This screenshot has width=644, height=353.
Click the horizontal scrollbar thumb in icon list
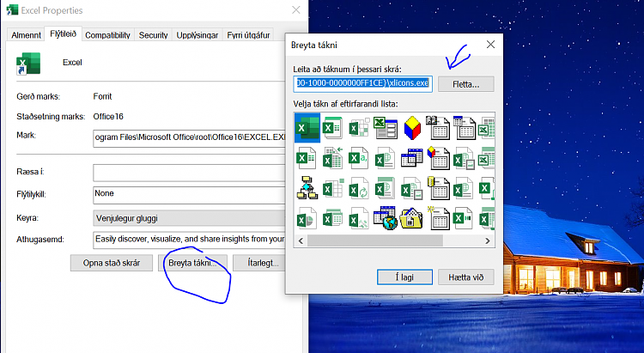(x=375, y=240)
